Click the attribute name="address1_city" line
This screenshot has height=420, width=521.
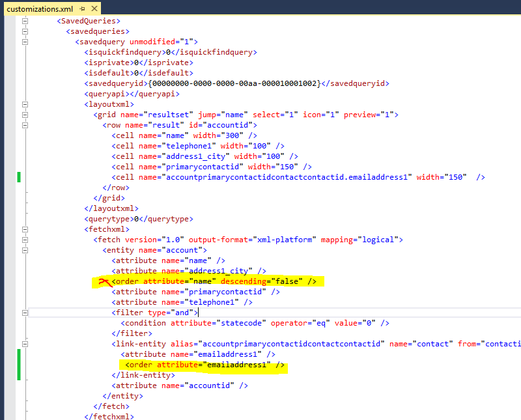189,271
